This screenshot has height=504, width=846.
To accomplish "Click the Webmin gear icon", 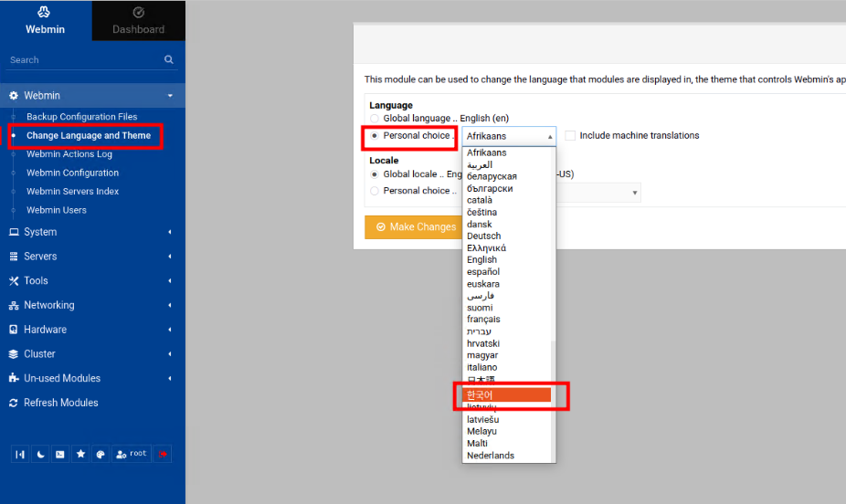I will [x=14, y=95].
